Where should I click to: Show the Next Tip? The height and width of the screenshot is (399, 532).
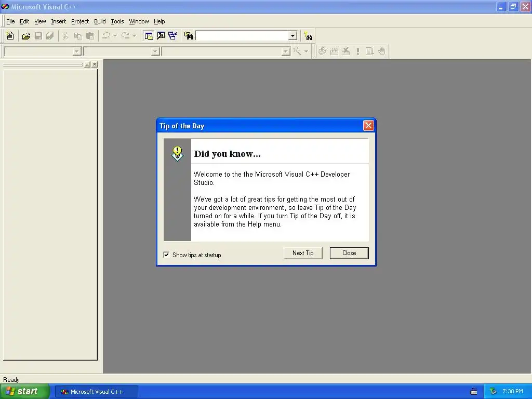[303, 253]
